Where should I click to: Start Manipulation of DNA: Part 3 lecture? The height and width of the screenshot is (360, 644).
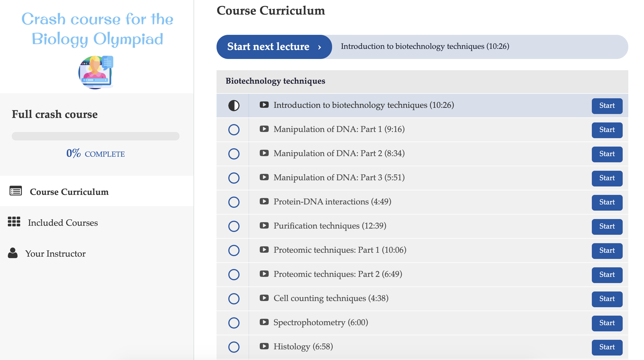coord(607,178)
